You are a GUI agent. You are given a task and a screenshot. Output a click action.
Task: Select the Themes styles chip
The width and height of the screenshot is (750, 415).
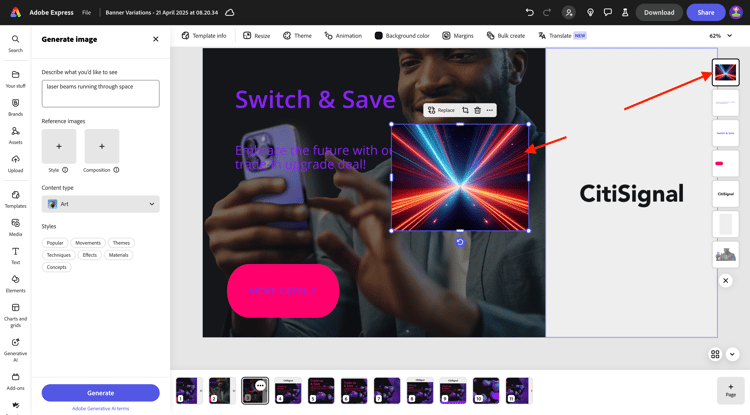click(121, 243)
